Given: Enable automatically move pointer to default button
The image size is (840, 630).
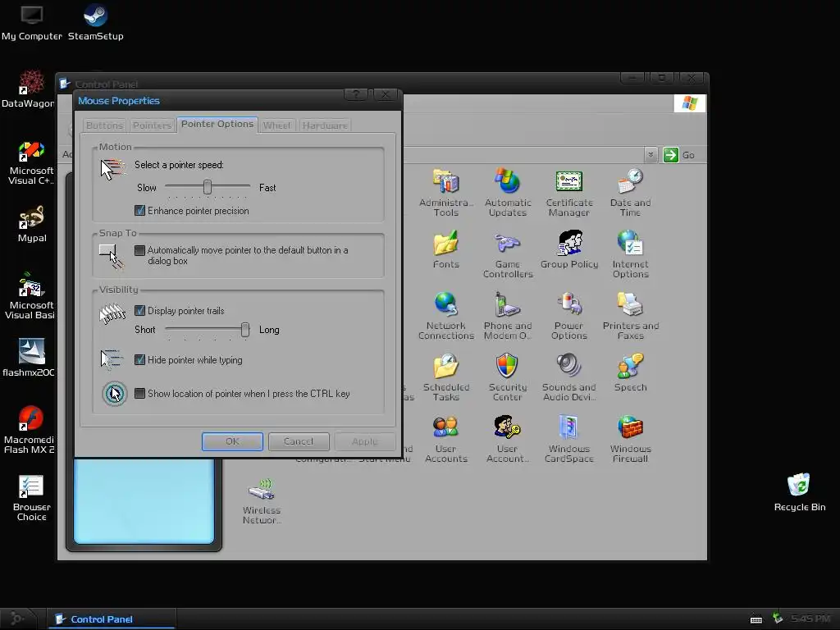Looking at the screenshot, I should [139, 250].
